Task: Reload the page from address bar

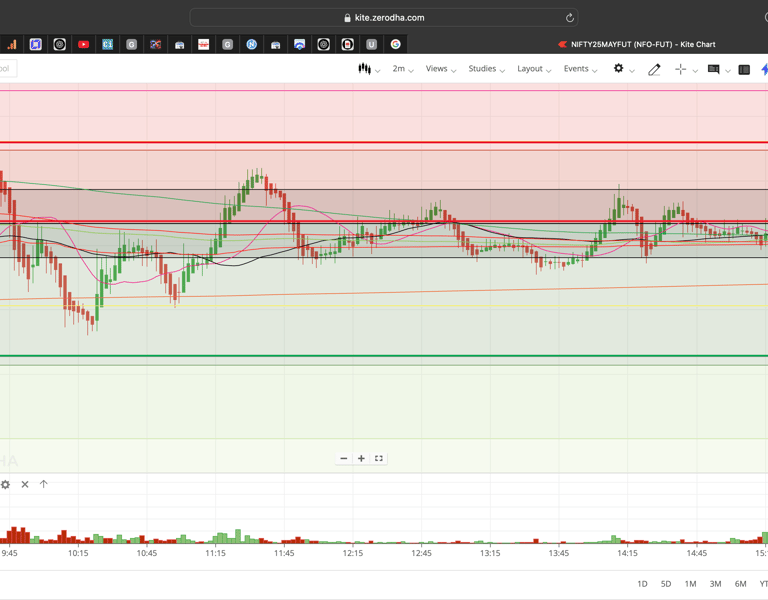Action: [x=570, y=18]
